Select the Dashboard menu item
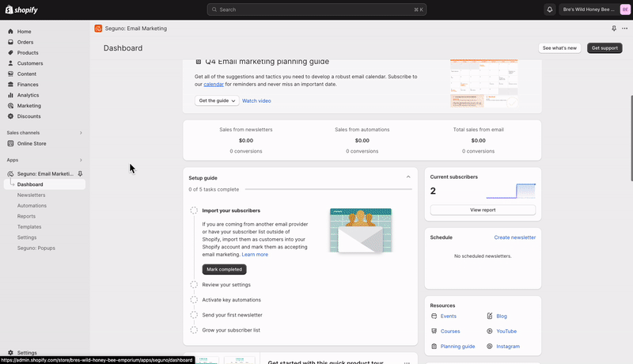 pyautogui.click(x=44, y=184)
